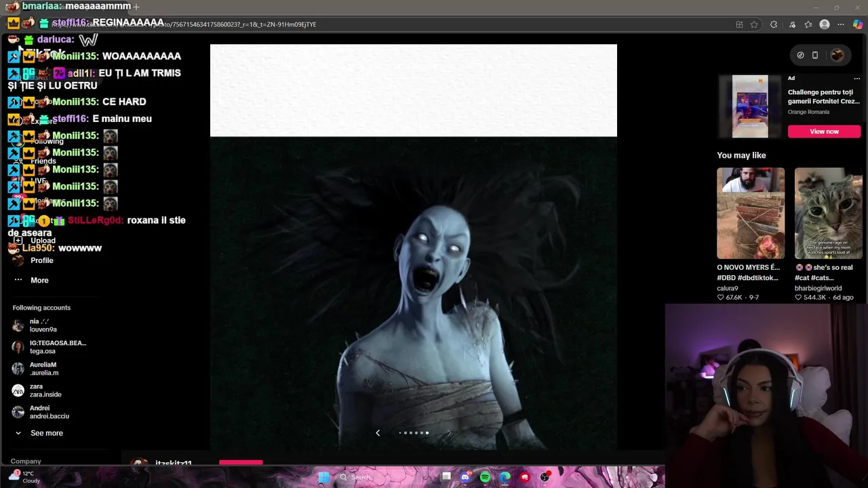The image size is (868, 488).
Task: Click the photo carousel page dots indicator
Action: point(414,432)
